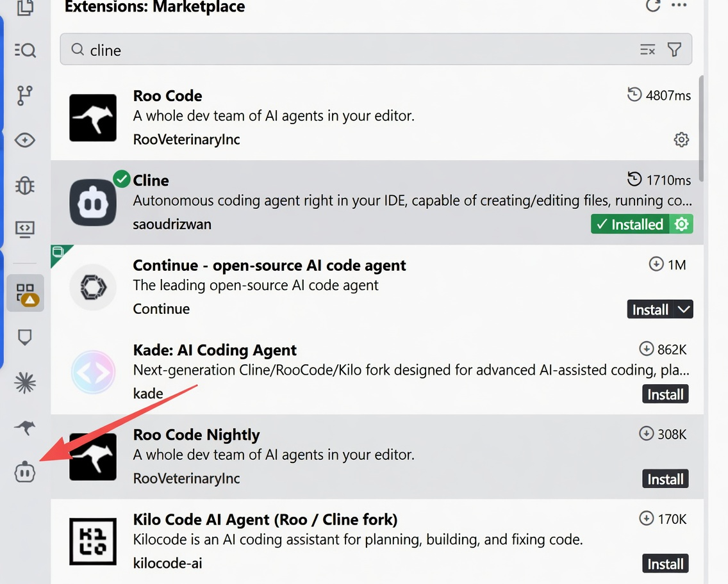Expand the Continue Install dropdown arrow
The image size is (728, 584).
click(684, 309)
